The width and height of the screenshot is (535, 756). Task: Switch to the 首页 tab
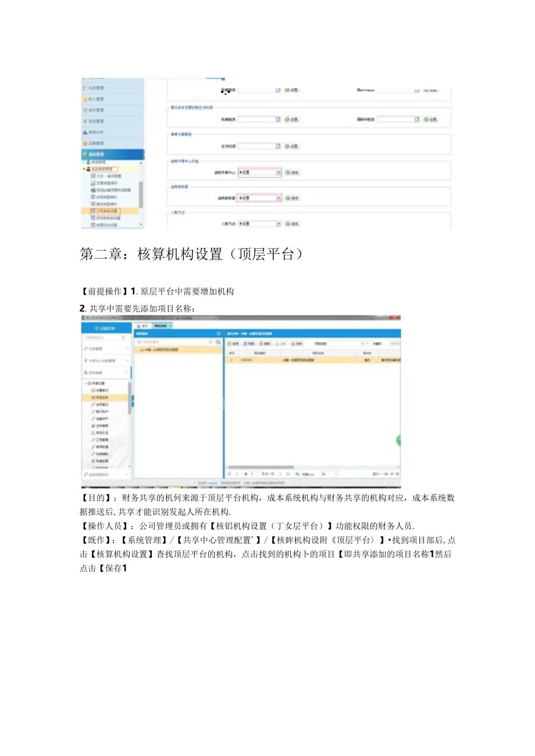[141, 326]
